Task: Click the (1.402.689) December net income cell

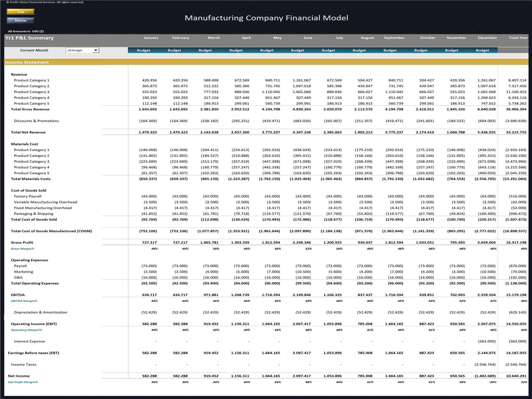Action: click(485, 376)
